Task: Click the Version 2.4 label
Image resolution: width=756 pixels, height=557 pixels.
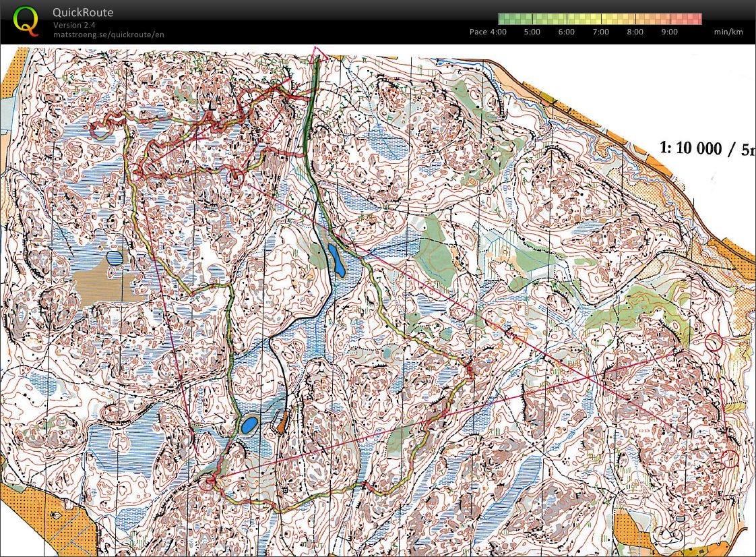Action: pos(74,25)
